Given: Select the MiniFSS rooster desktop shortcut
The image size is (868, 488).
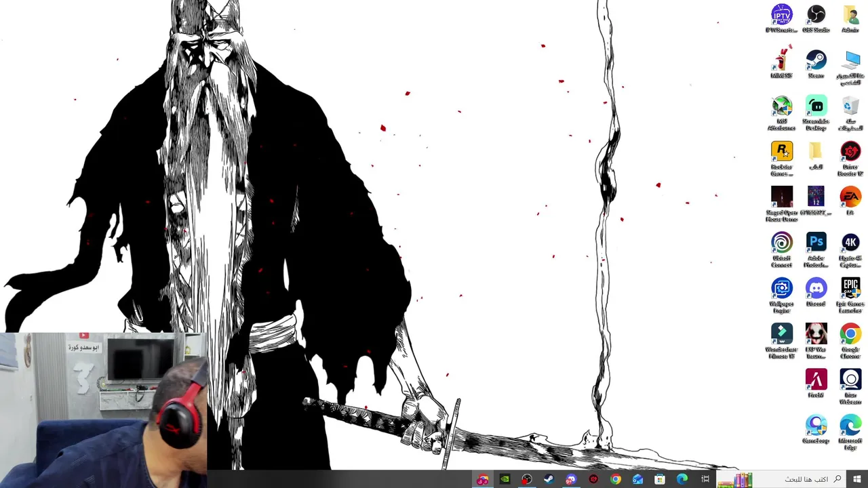Looking at the screenshot, I should pyautogui.click(x=781, y=64).
